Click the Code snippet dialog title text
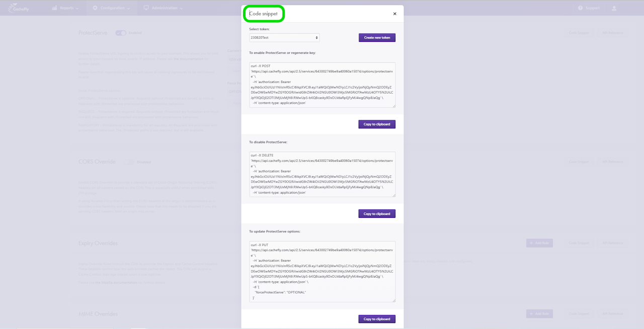 [264, 14]
